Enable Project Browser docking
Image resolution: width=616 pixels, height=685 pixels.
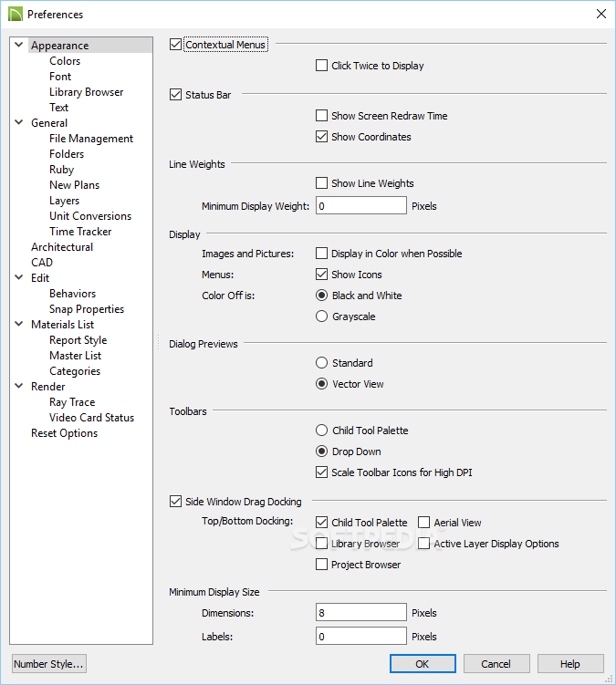click(321, 565)
